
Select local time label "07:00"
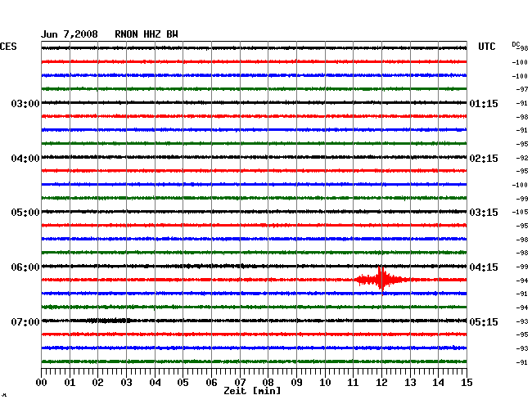pos(25,321)
